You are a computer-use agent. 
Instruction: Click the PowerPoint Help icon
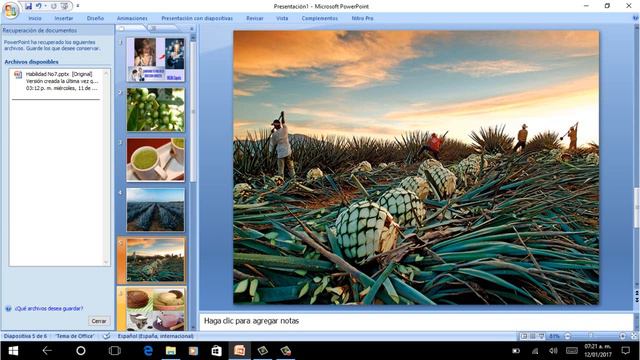pos(635,18)
